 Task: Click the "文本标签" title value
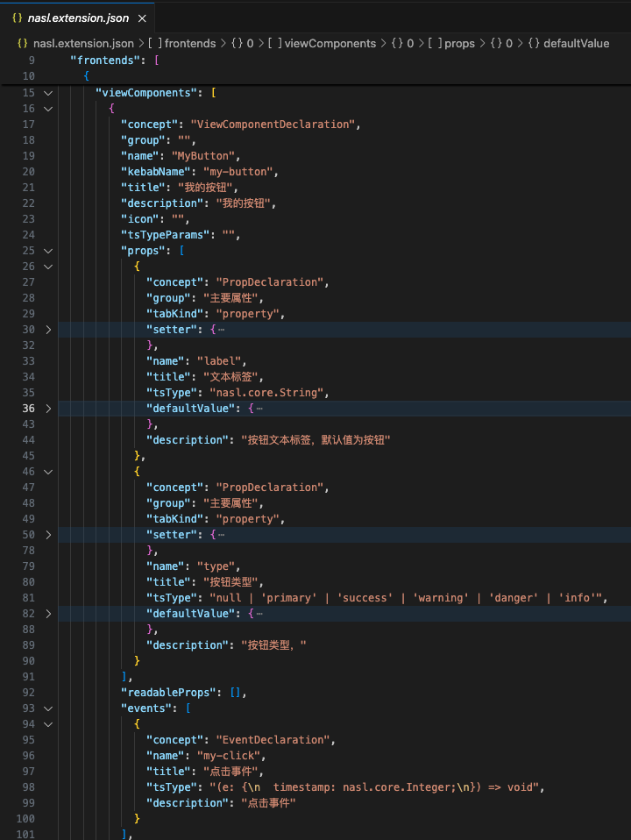pos(230,377)
